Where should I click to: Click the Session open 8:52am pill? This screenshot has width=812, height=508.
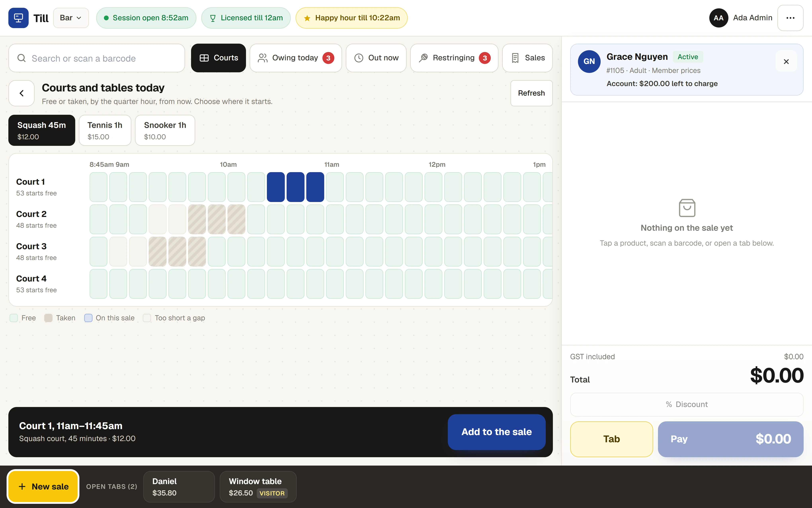click(x=146, y=18)
